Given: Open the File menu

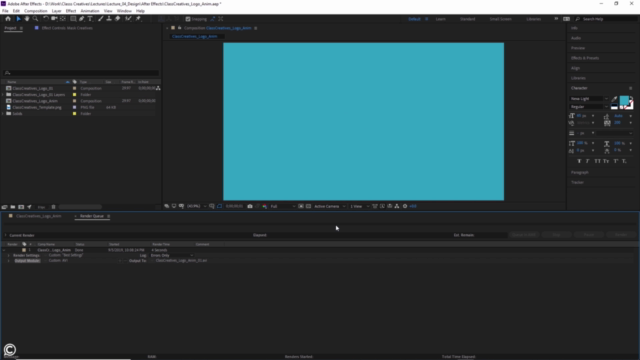Looking at the screenshot, I should pos(5,11).
